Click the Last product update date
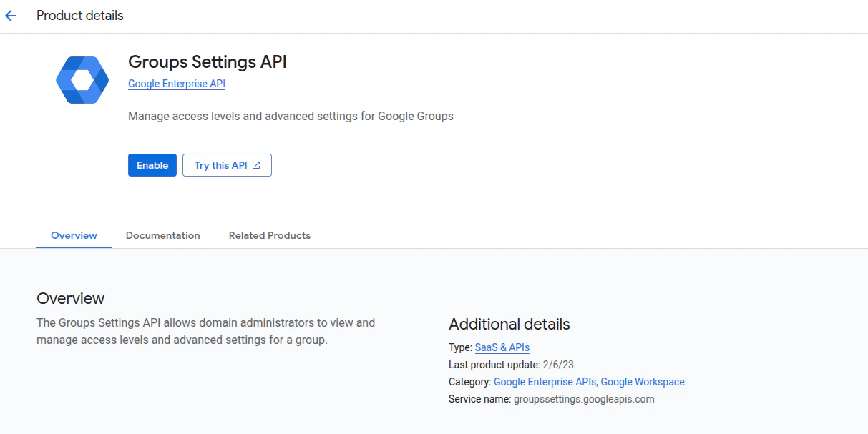The height and width of the screenshot is (434, 868). [558, 365]
